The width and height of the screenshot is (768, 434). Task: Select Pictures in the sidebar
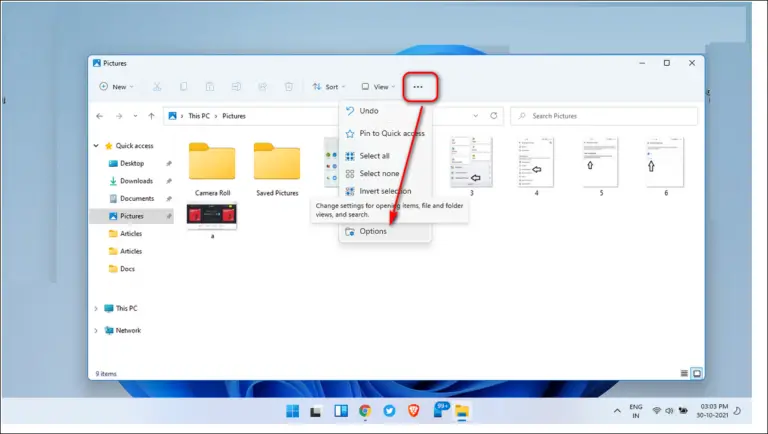click(x=132, y=216)
